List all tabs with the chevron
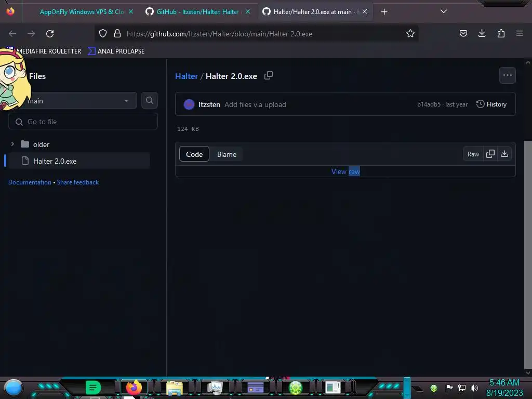This screenshot has width=532, height=399. point(444,11)
